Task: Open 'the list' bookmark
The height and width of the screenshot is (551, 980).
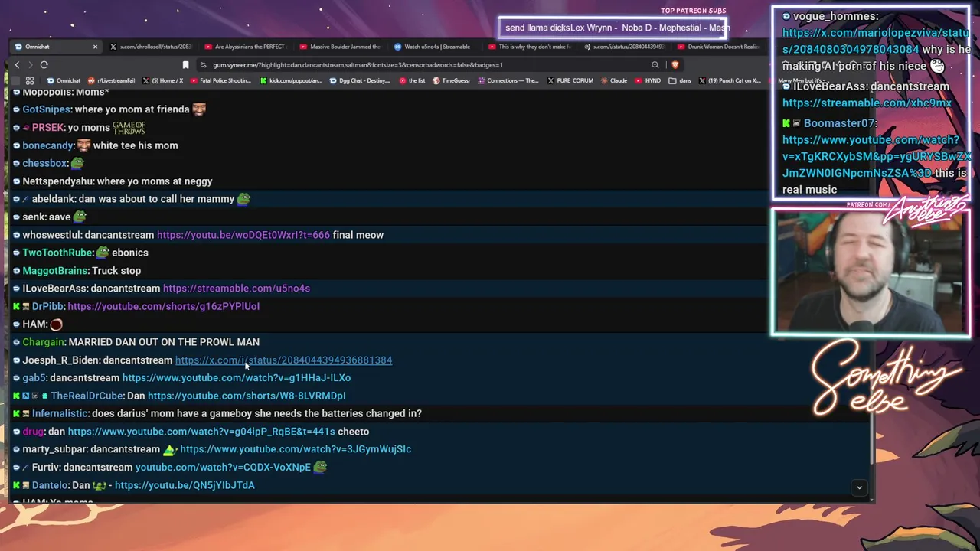Action: (x=413, y=80)
